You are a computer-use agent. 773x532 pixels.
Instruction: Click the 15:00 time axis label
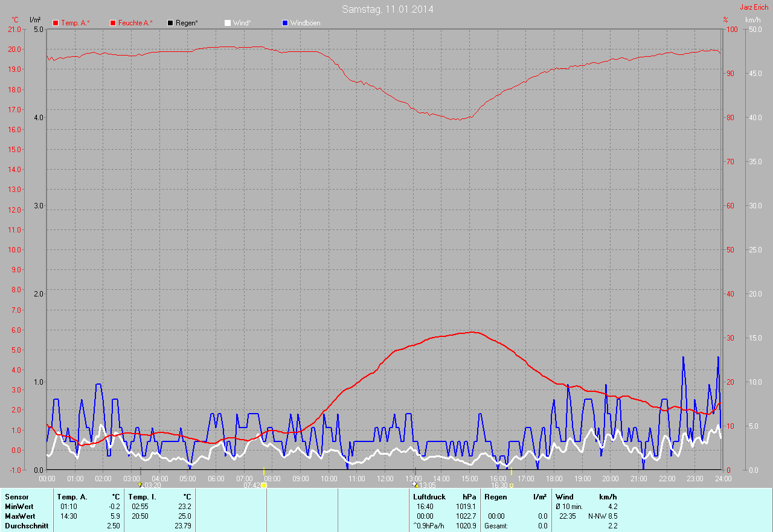coord(469,478)
